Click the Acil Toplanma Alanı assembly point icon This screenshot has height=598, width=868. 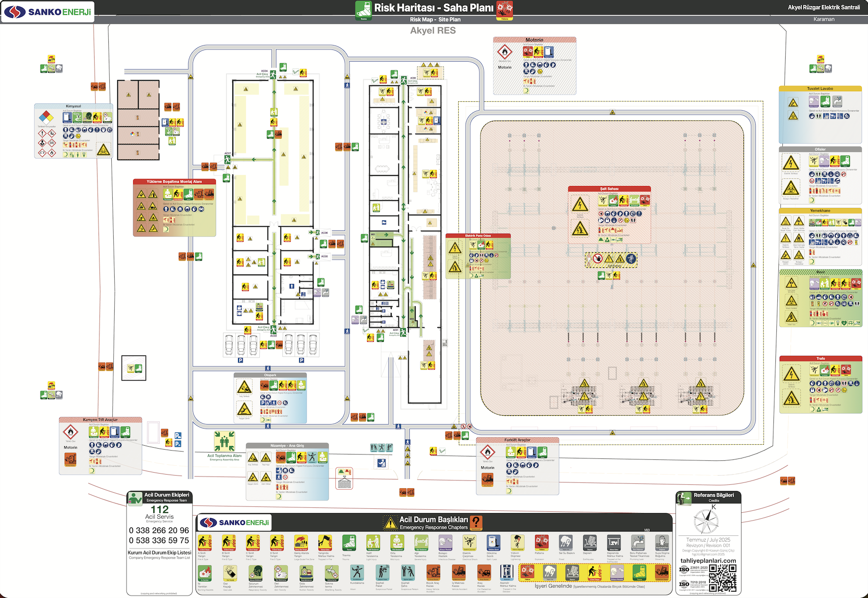[224, 441]
